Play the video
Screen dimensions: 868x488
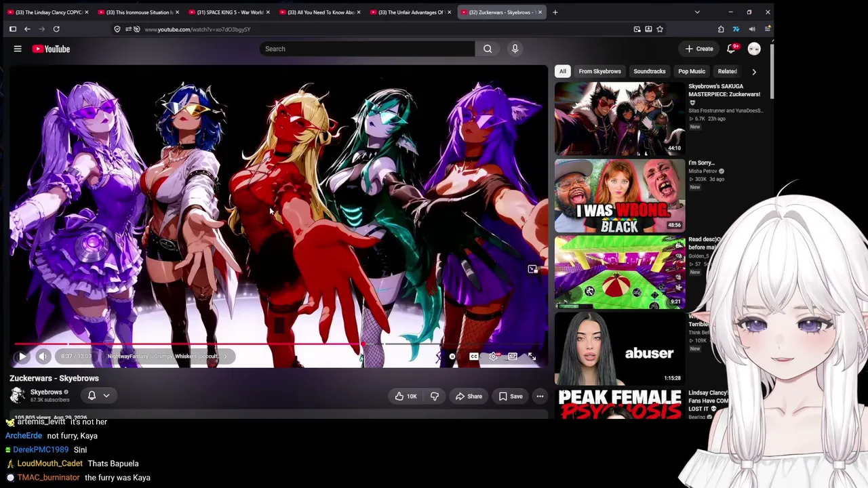click(x=22, y=357)
